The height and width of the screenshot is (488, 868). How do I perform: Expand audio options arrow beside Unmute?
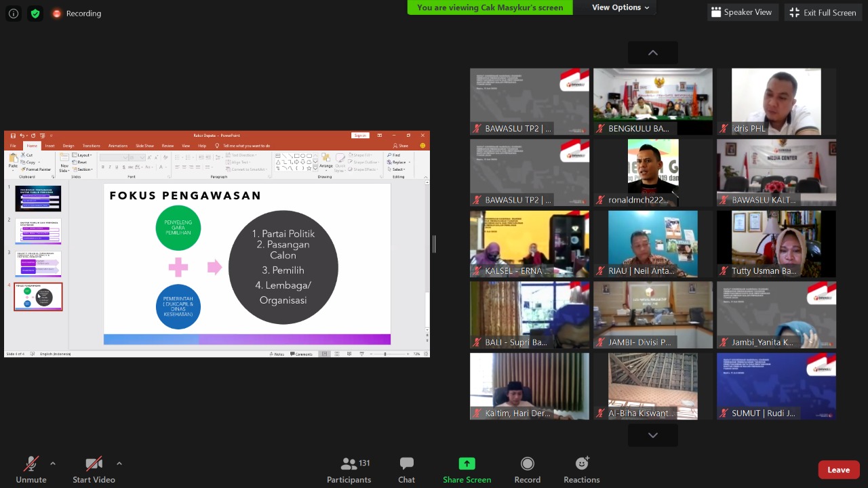(53, 464)
